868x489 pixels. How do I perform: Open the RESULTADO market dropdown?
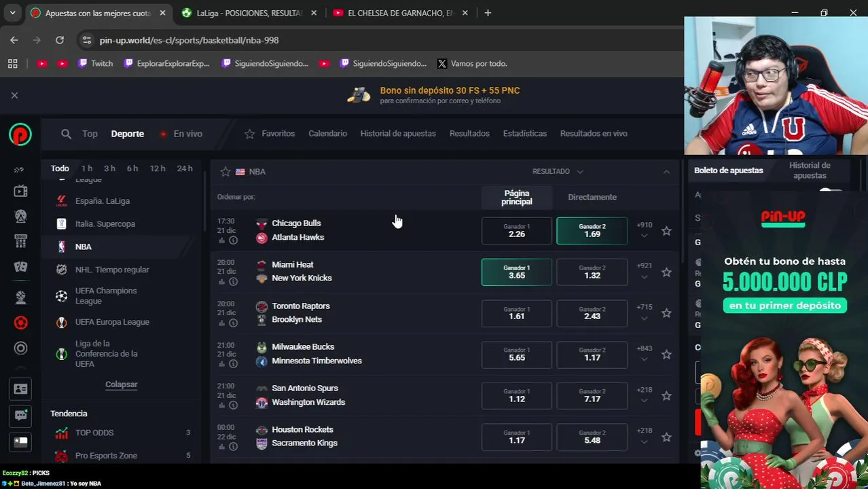click(558, 171)
